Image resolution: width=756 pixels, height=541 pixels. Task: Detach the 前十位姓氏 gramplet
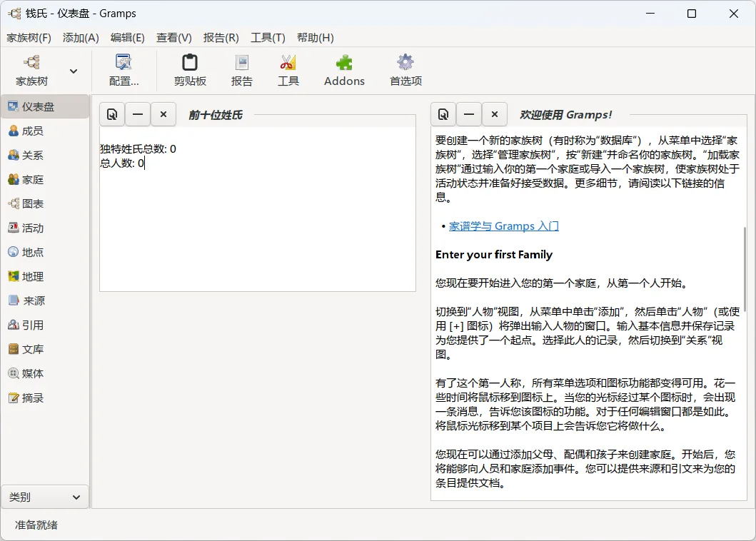(x=112, y=114)
